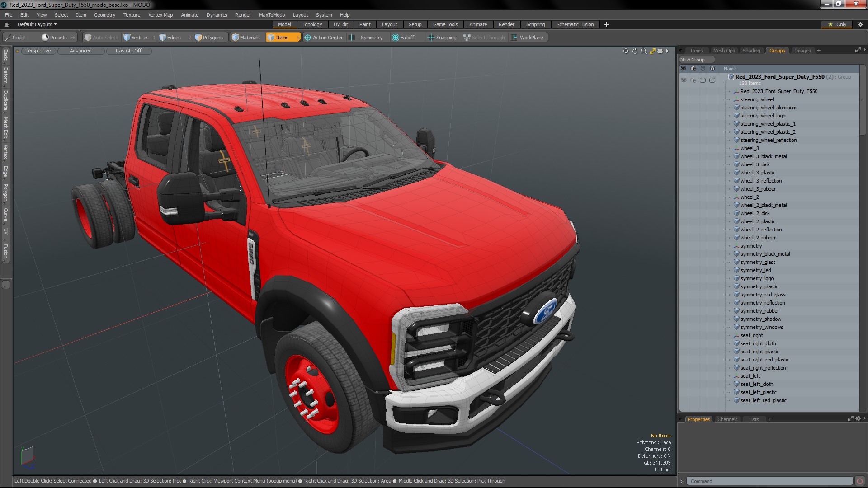This screenshot has width=868, height=488.
Task: Switch to the Channels tab
Action: [x=727, y=419]
